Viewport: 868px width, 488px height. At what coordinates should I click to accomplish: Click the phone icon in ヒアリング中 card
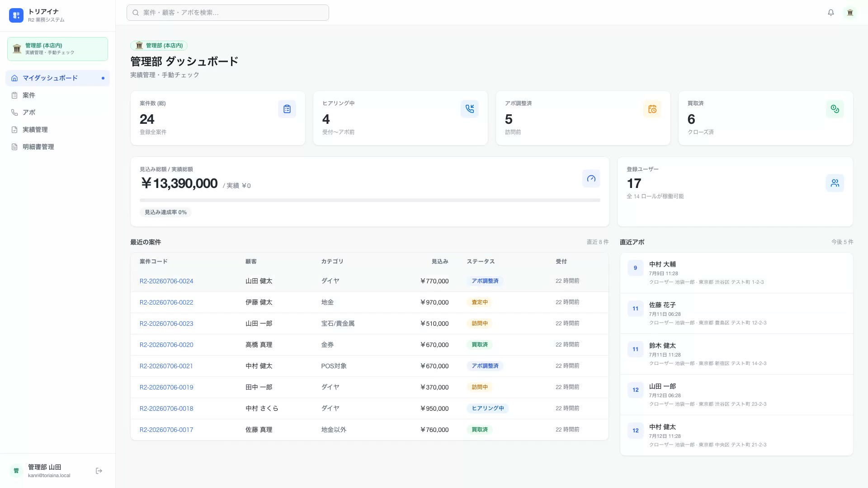pyautogui.click(x=470, y=109)
